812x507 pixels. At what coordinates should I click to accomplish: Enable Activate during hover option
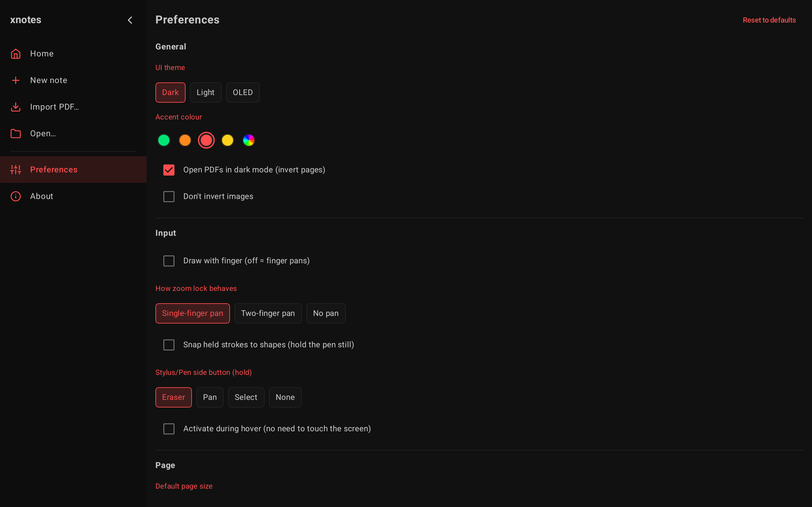(169, 429)
